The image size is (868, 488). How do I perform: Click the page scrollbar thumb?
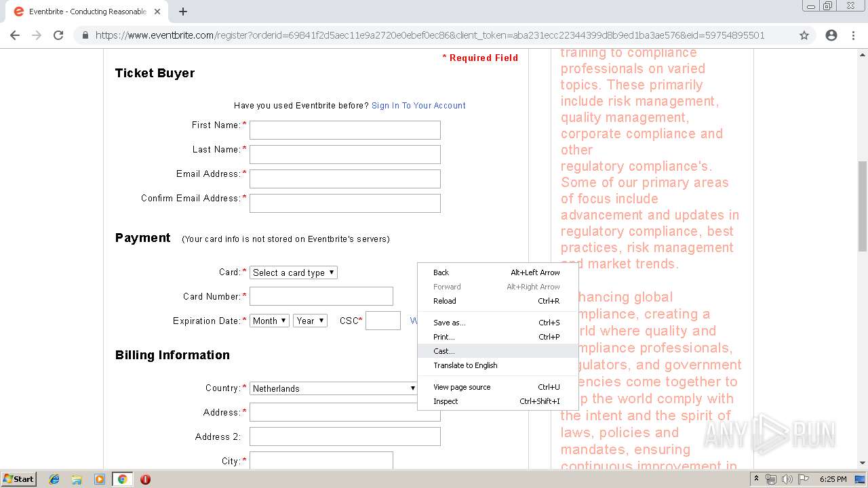click(863, 205)
